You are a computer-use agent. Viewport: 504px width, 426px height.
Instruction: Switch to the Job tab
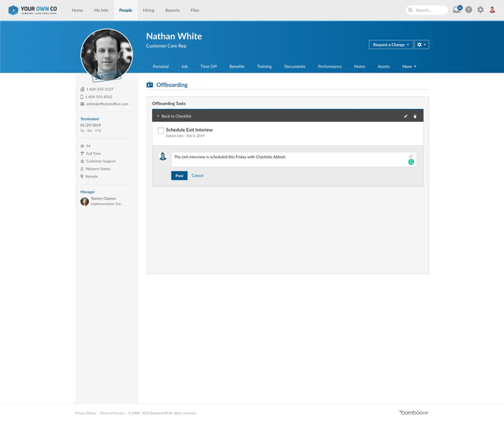pos(185,67)
